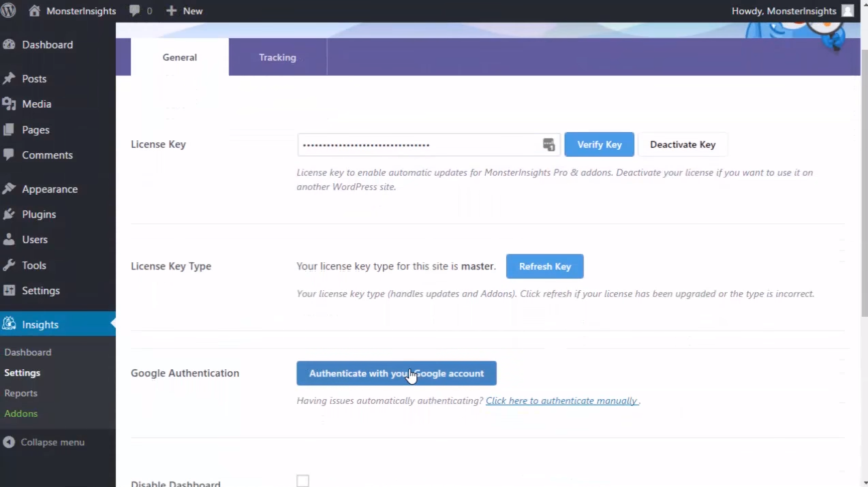The width and height of the screenshot is (868, 487).
Task: Open Insights Addons submenu item
Action: click(21, 413)
